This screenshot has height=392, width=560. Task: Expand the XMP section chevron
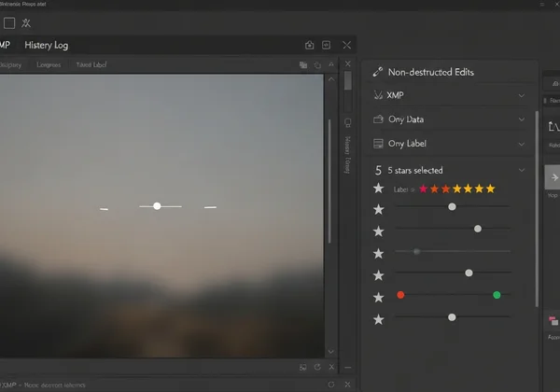(x=522, y=96)
